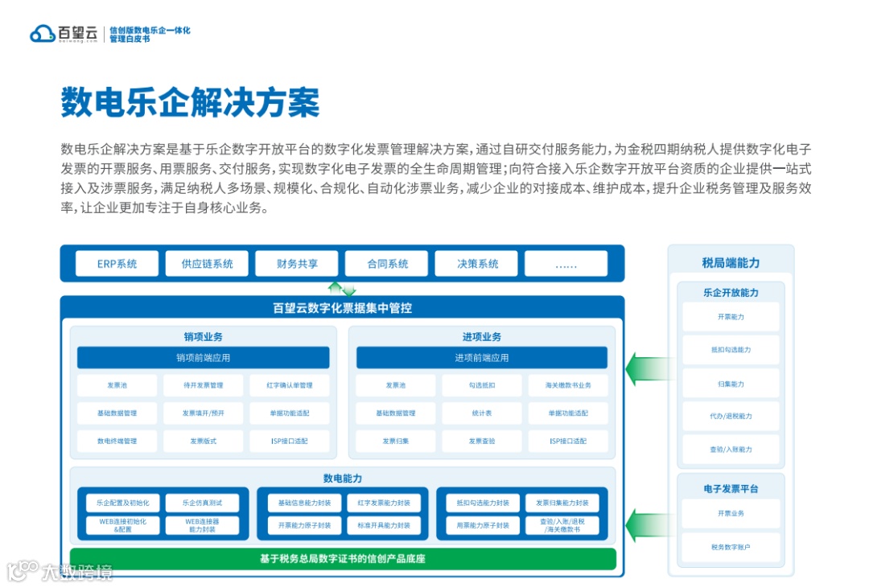This screenshot has height=588, width=869.
Task: Click the 勾选抵扣 cell
Action: 482,385
